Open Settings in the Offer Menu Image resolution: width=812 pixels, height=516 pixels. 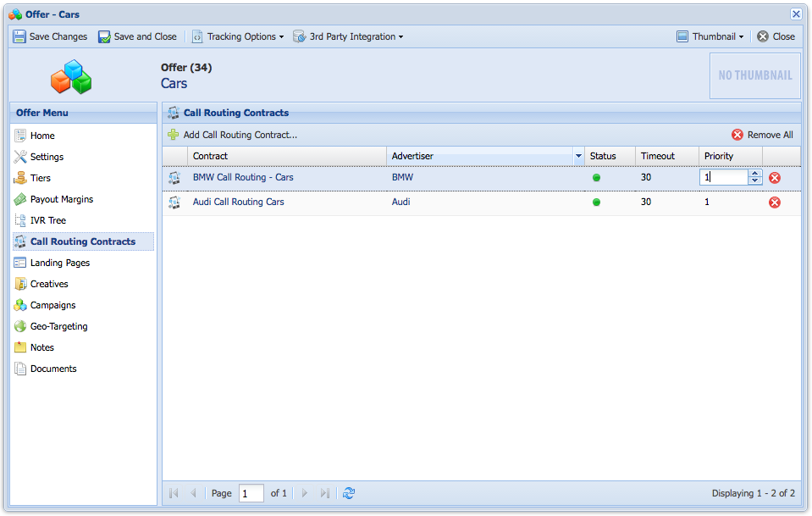coord(47,157)
